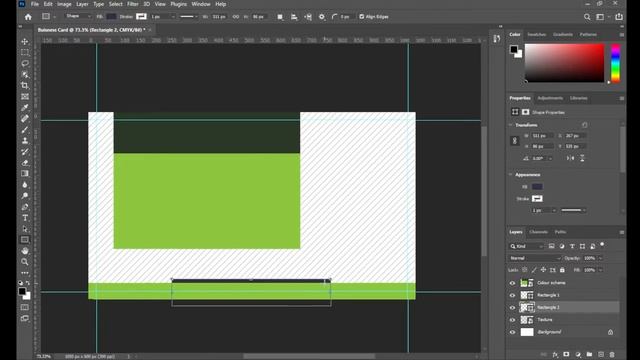Viewport: 640px width, 360px height.
Task: Open shape gear settings in options bar
Action: [x=322, y=17]
